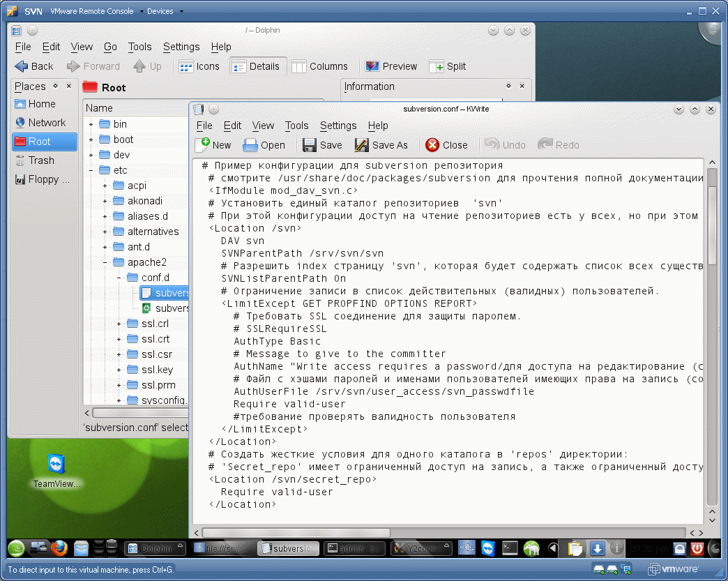Toggle Split view in Dolphin
The image size is (728, 581).
(x=448, y=66)
